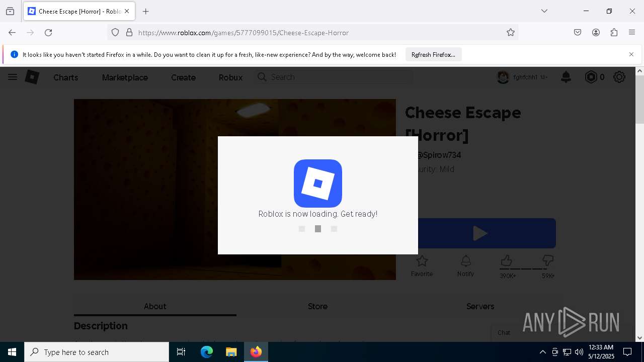Click the Description heading text
The height and width of the screenshot is (362, 644).
(101, 326)
